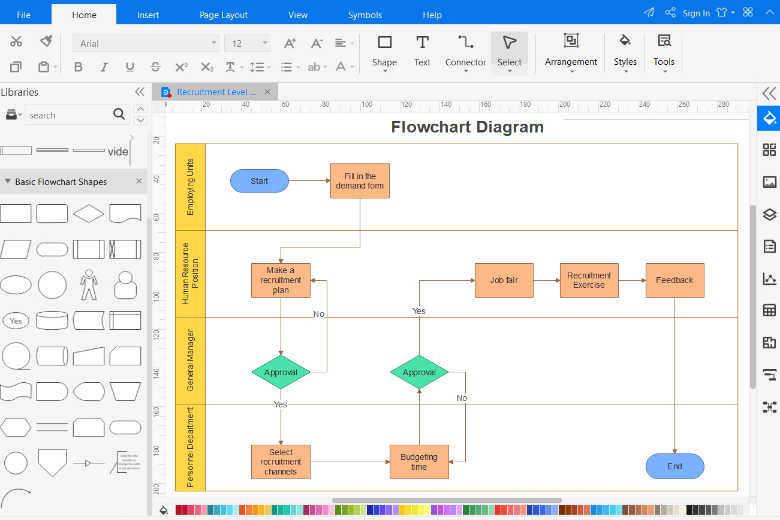Open the Tools menu
The height and width of the screenshot is (520, 780).
664,53
